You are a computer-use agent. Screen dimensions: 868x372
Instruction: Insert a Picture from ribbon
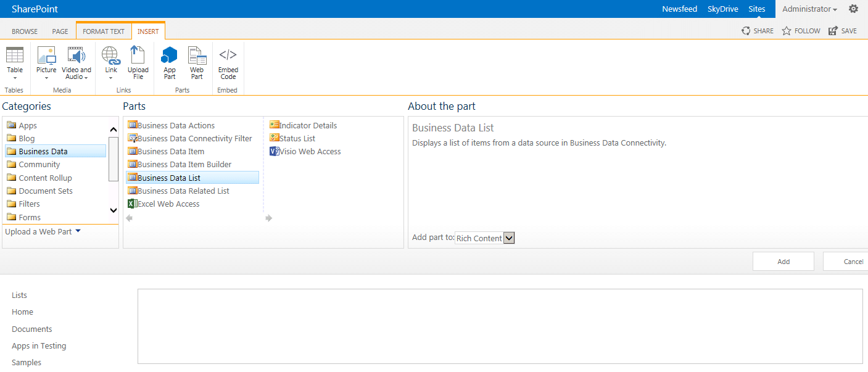click(x=46, y=55)
